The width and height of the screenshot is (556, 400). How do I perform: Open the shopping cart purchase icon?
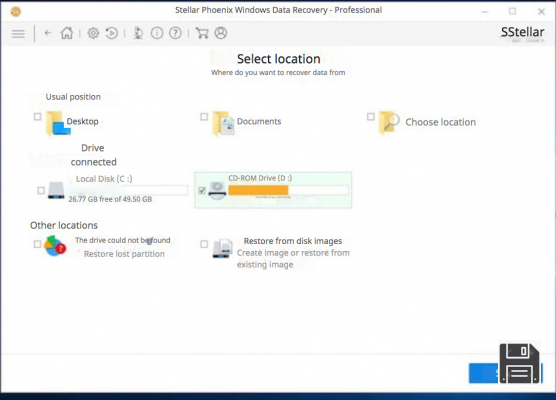click(202, 33)
